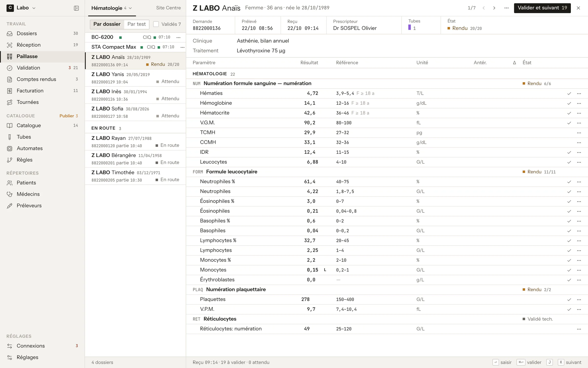This screenshot has width=588, height=368.
Task: Open BC-6200 analyzer options menu
Action: [178, 37]
